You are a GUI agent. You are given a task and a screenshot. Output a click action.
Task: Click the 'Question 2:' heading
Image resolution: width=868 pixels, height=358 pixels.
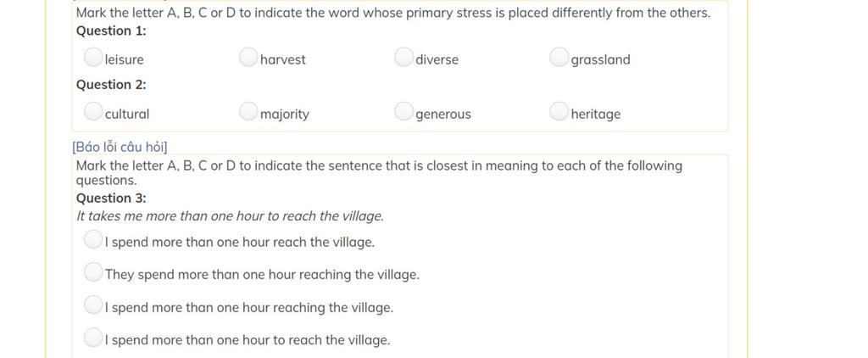[111, 85]
